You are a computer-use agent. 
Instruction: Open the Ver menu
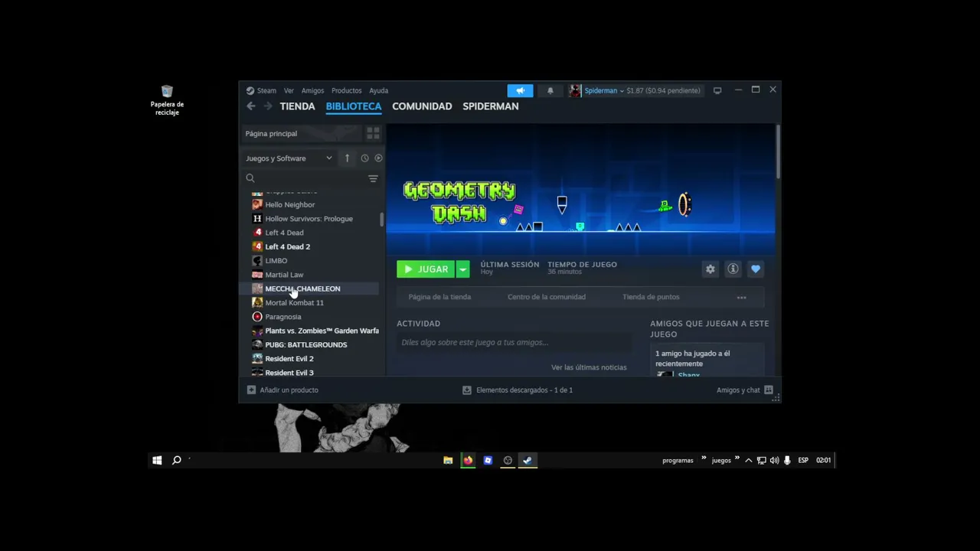[x=289, y=90]
